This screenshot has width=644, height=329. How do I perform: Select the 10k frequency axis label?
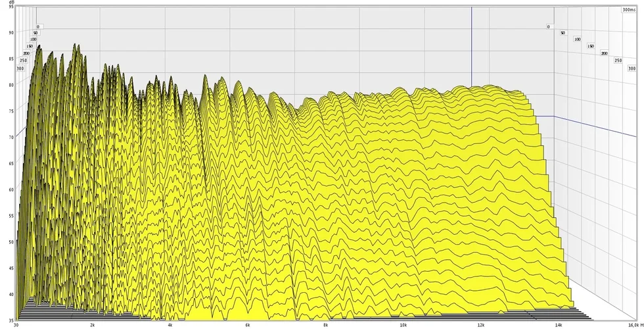(x=403, y=325)
